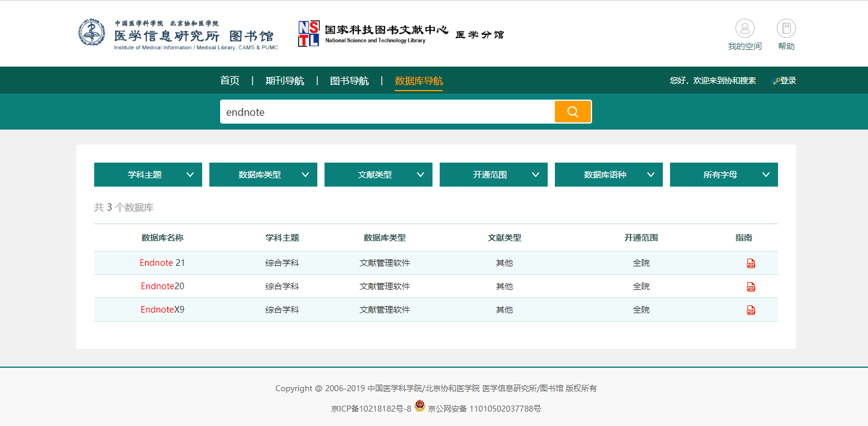Click the Copyright 2006-2019 footer text

pos(436,388)
